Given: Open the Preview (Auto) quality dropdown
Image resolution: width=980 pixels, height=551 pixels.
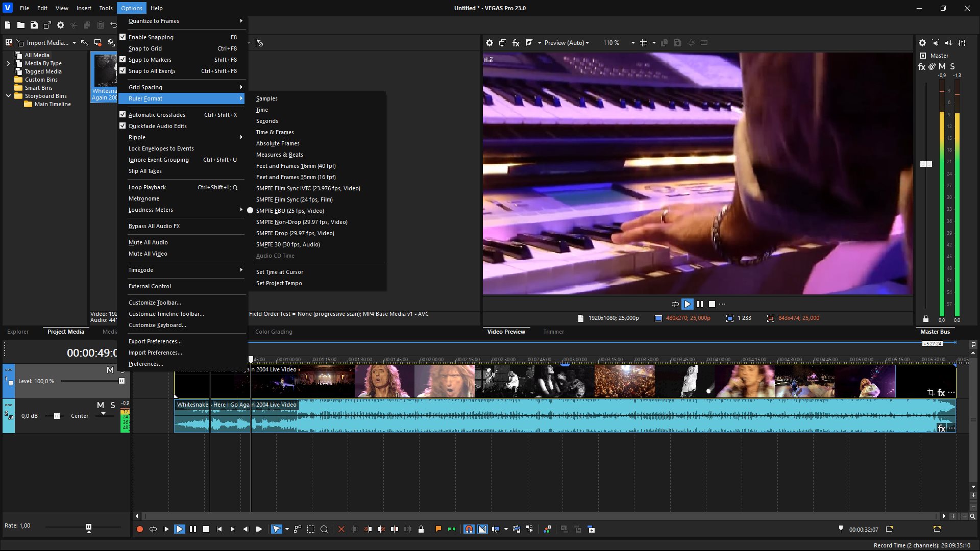Looking at the screenshot, I should point(567,43).
